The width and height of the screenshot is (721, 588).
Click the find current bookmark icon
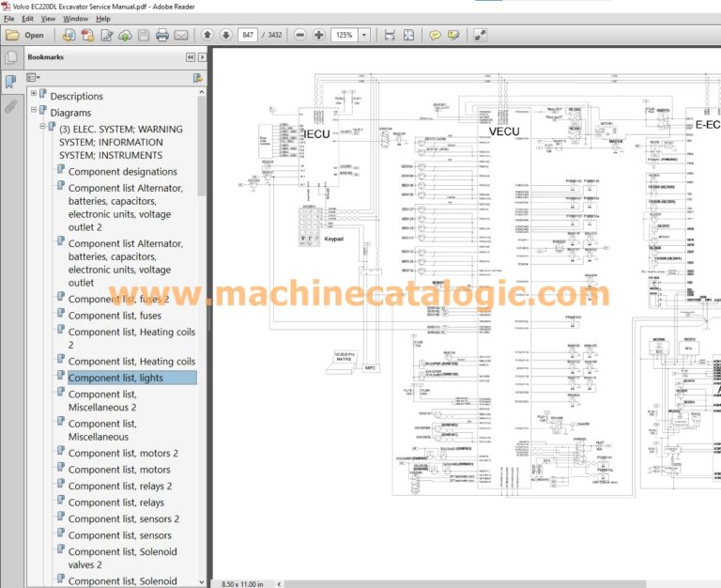[x=198, y=78]
